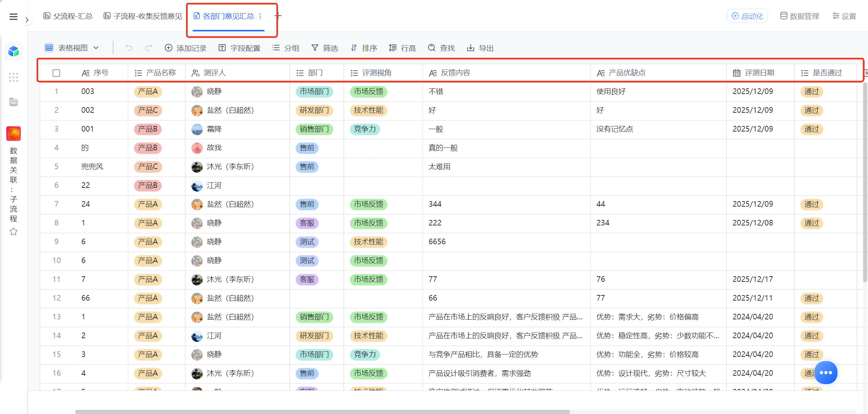Image resolution: width=868 pixels, height=414 pixels.
Task: Open the 表格视图 view dropdown
Action: (x=72, y=48)
